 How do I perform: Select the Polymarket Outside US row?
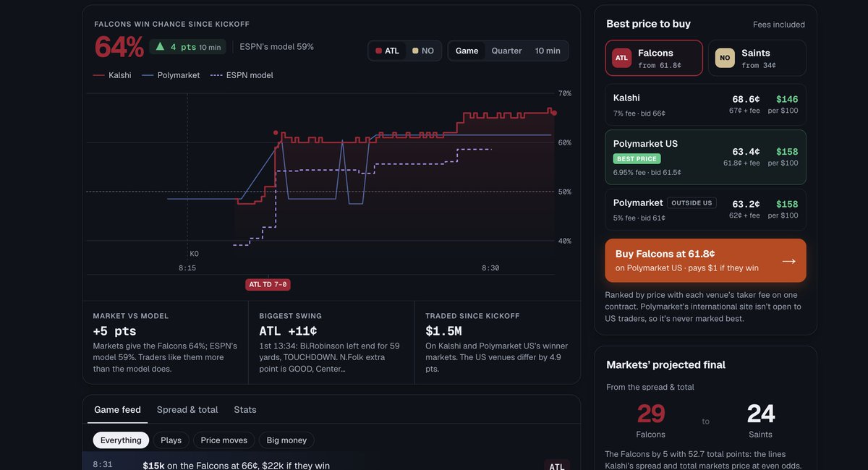click(x=705, y=210)
